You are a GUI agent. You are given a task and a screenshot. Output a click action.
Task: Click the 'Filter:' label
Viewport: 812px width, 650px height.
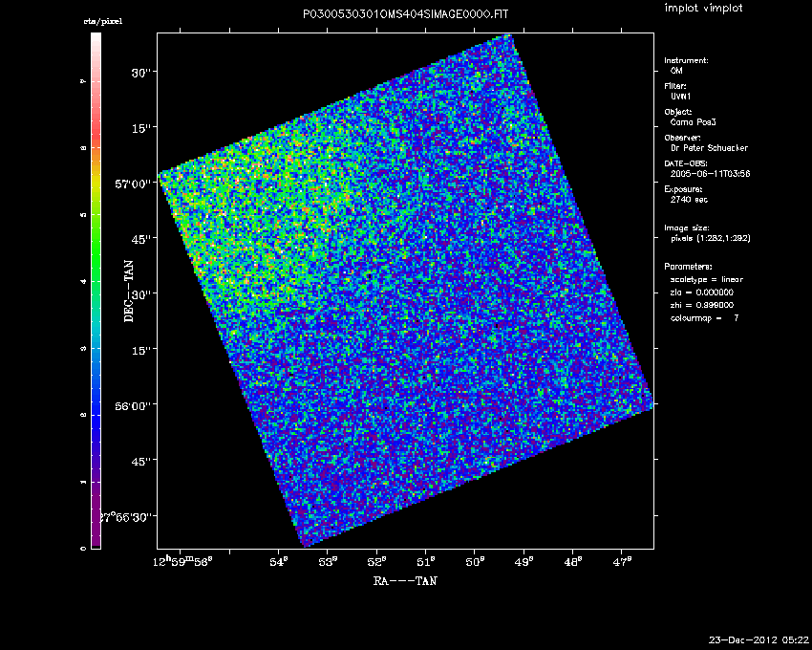pyautogui.click(x=675, y=86)
